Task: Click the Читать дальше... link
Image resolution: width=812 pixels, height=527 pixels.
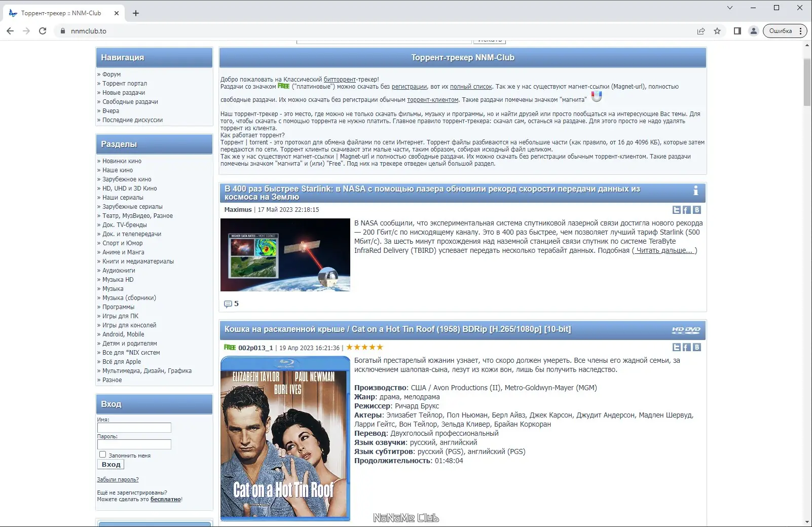Action: pos(664,250)
